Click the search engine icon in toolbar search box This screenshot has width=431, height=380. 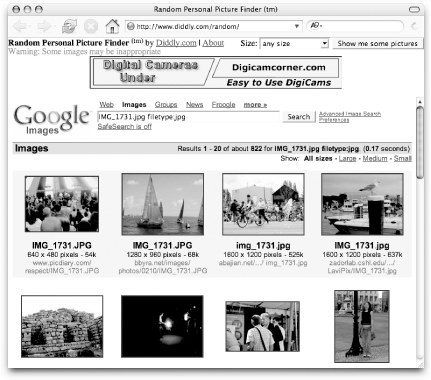coord(315,26)
